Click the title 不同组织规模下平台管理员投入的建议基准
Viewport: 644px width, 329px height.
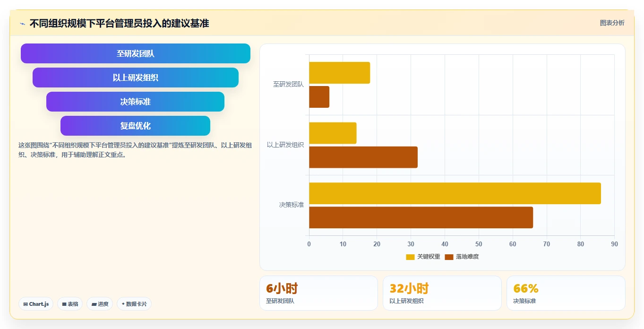tap(119, 23)
